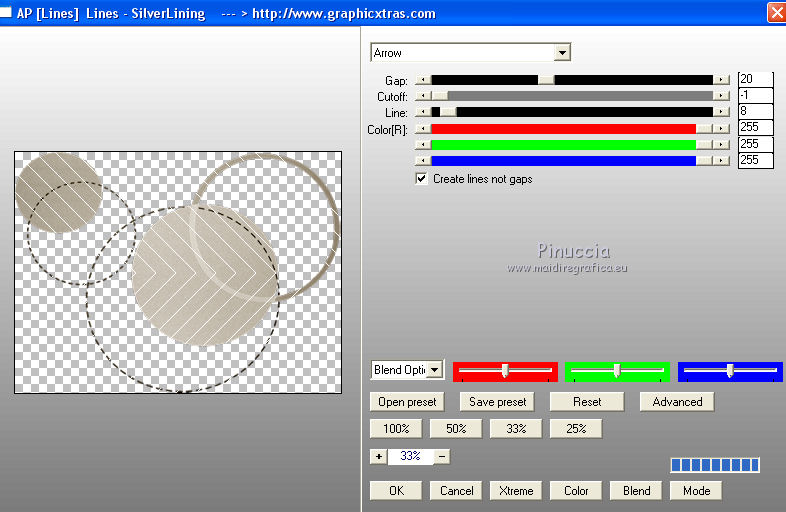Viewport: 786px width, 512px height.
Task: Click the blue color slider right arrow
Action: pos(721,160)
